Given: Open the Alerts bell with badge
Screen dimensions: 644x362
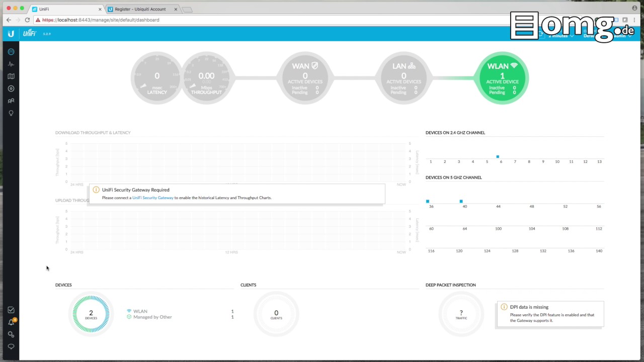Looking at the screenshot, I should coord(12,322).
